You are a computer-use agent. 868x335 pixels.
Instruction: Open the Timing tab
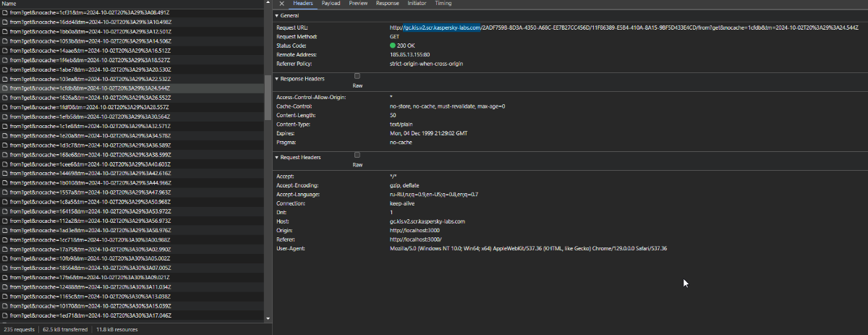pyautogui.click(x=443, y=4)
